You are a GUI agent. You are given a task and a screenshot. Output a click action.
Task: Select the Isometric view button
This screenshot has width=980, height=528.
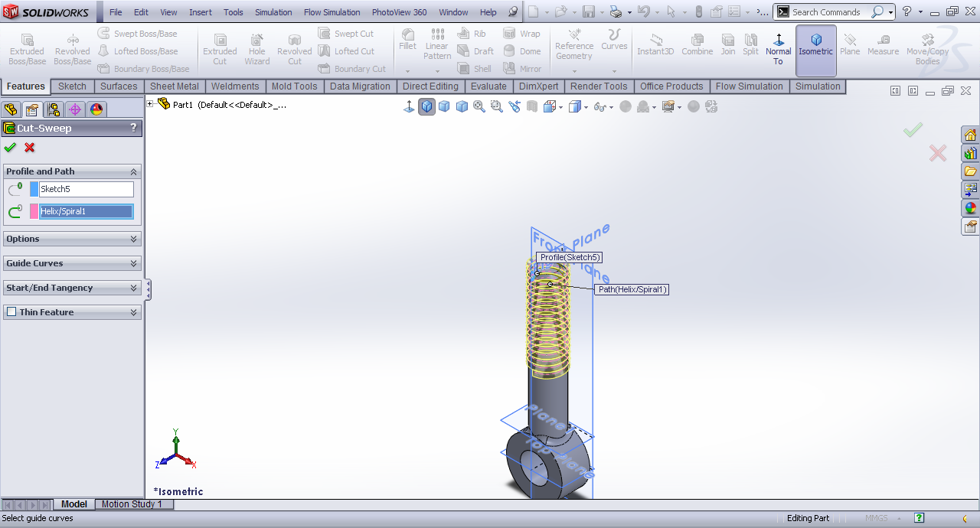coord(815,51)
